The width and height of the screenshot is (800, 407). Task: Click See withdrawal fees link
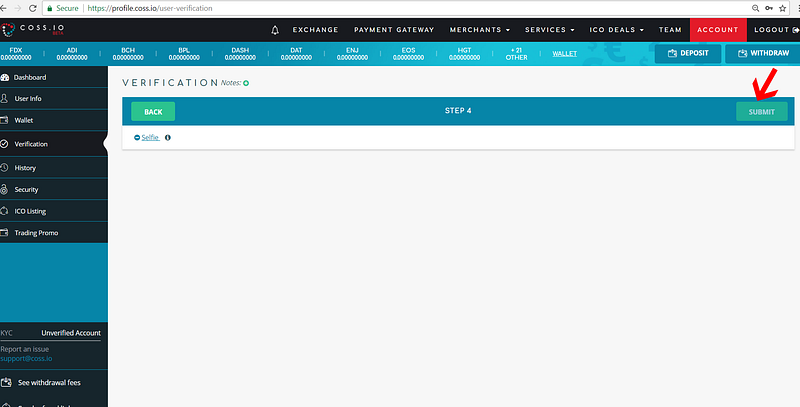[49, 383]
